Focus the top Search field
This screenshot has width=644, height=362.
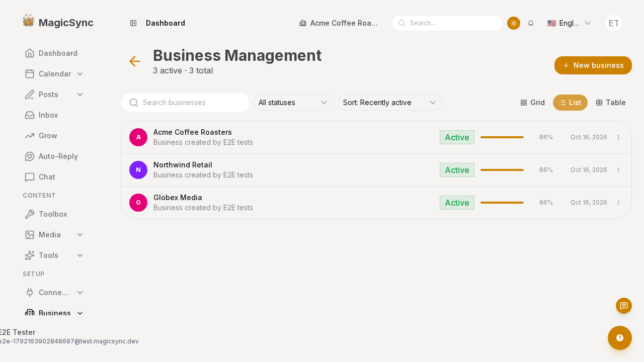click(x=447, y=23)
